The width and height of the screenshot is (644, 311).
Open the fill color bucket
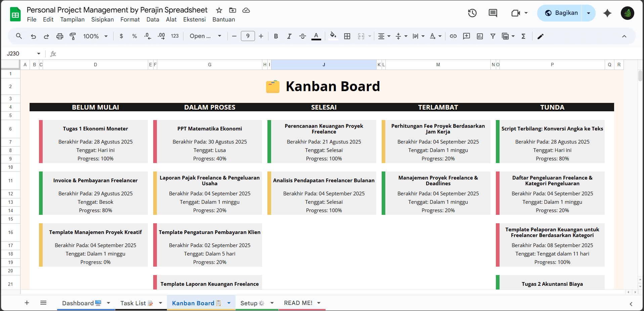pos(333,36)
